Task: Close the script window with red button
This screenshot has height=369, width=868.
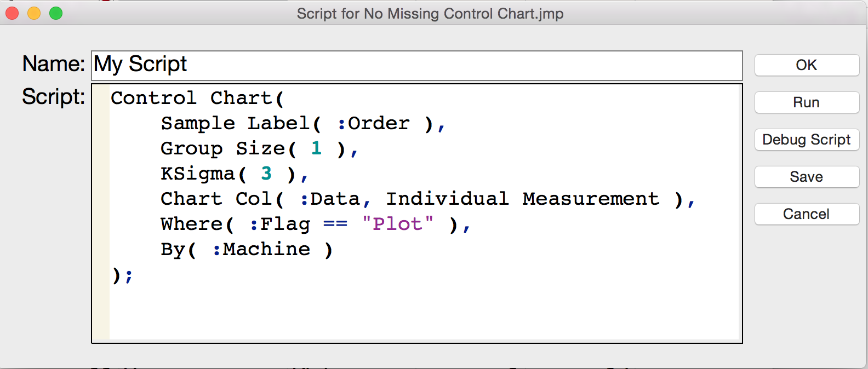Action: click(x=12, y=13)
